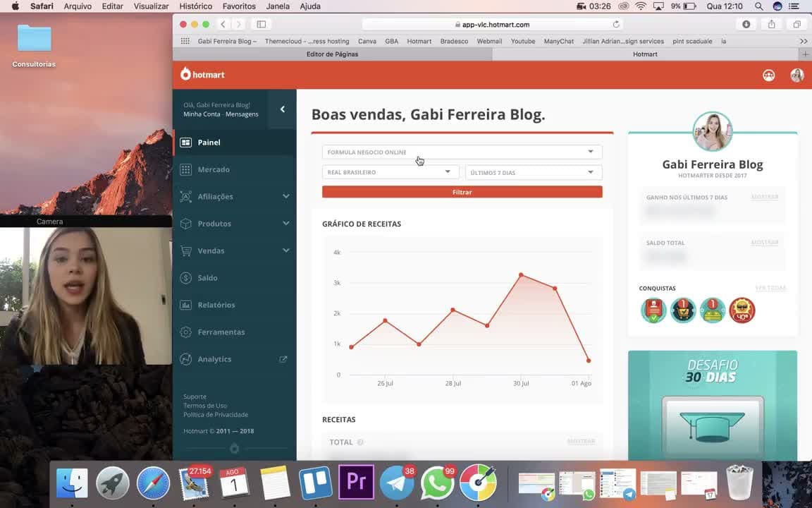Open the support headset icon in header
Screen dimensions: 812x508
coord(768,75)
